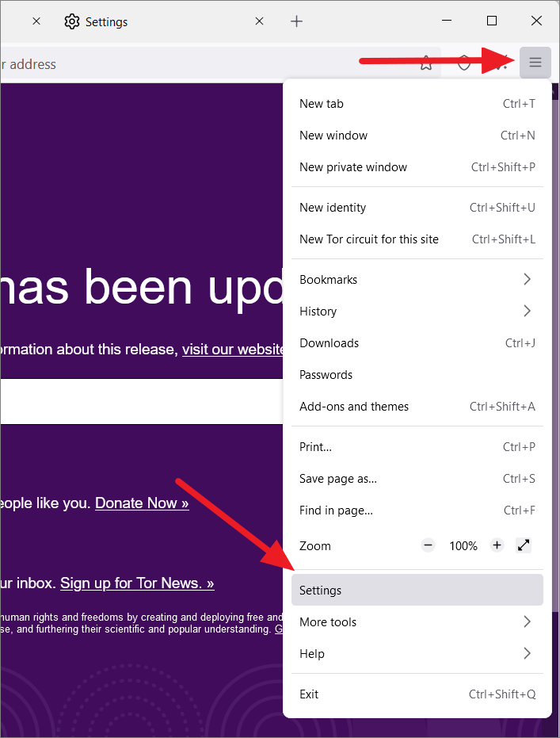Select New window menu item
560x738 pixels.
pos(417,136)
